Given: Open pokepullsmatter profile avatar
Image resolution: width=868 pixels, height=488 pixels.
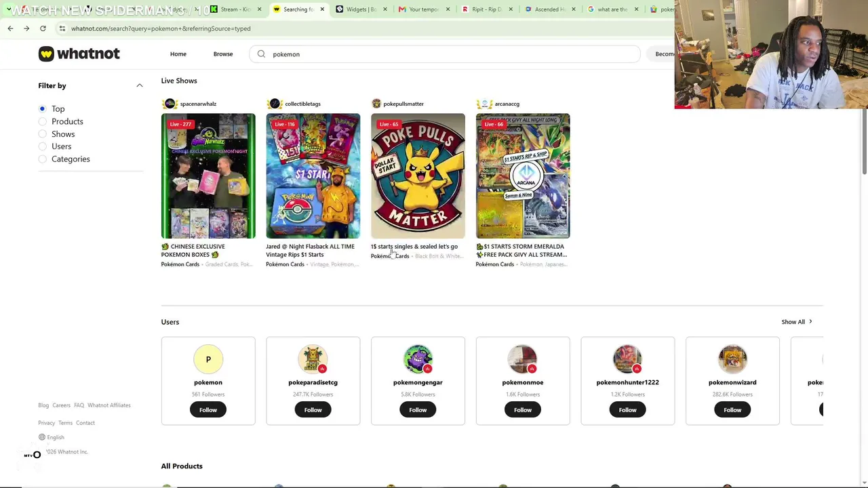Looking at the screenshot, I should (x=376, y=104).
